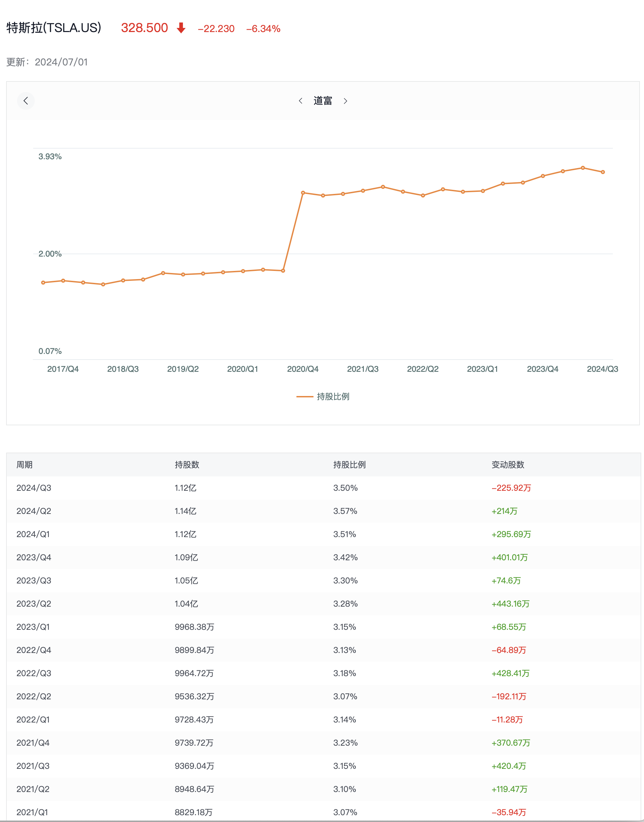Click the 3.18% holding ratio
The image size is (644, 822).
(344, 673)
